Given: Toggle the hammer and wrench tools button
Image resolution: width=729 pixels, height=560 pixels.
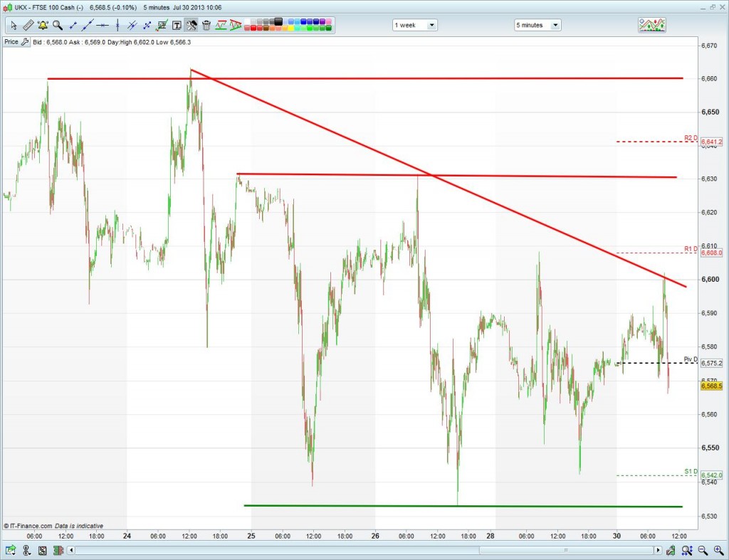Looking at the screenshot, I should click(192, 25).
